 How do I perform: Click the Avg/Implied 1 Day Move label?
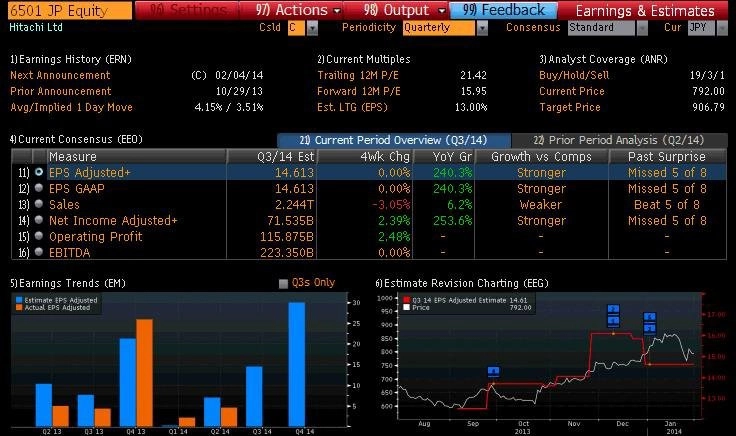coord(71,107)
